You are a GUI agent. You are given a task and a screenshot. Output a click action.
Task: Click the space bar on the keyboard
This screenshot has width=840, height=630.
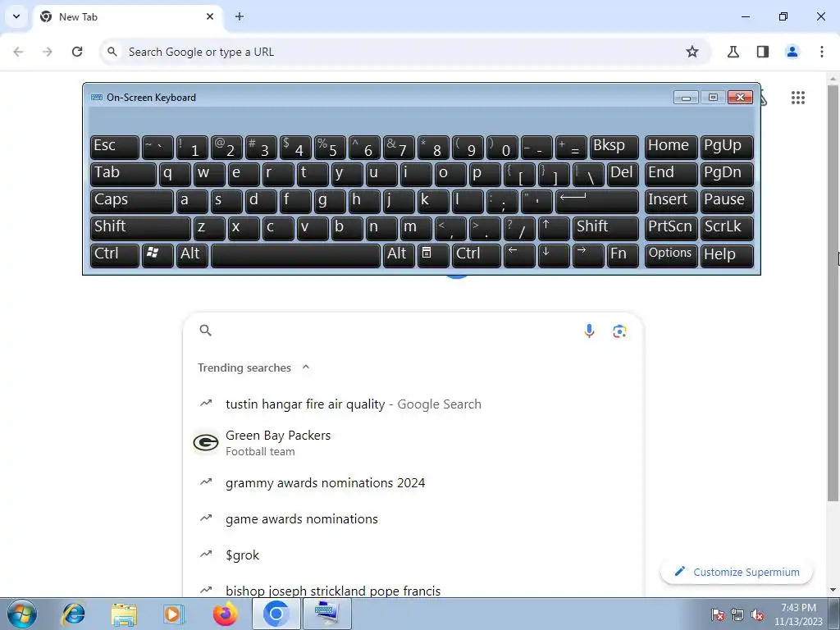coord(295,254)
